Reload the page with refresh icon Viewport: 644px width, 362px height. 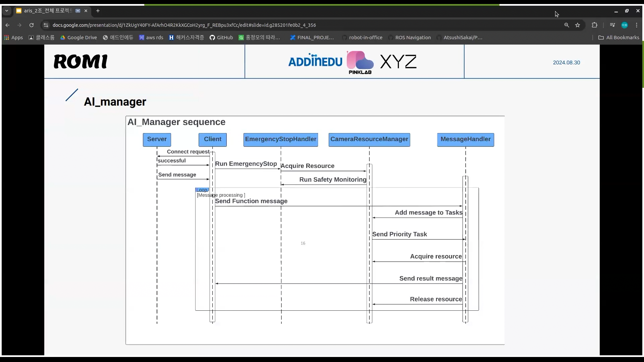pos(32,25)
